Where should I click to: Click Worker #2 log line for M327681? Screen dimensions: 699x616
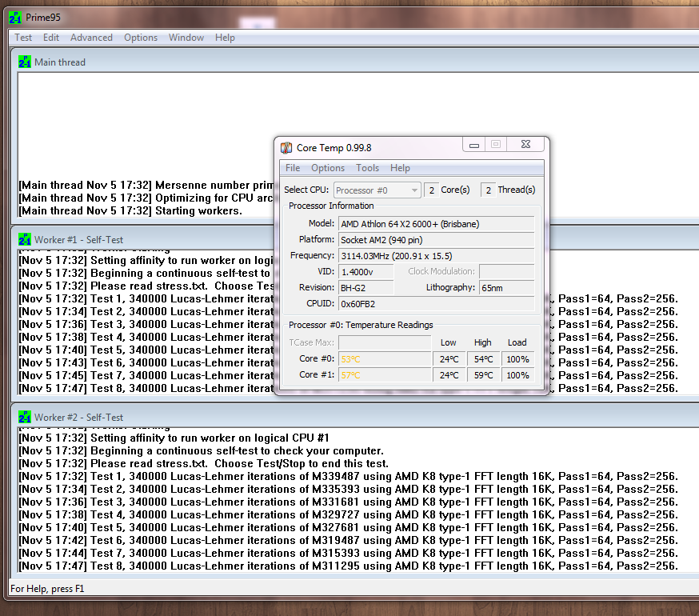pyautogui.click(x=348, y=528)
